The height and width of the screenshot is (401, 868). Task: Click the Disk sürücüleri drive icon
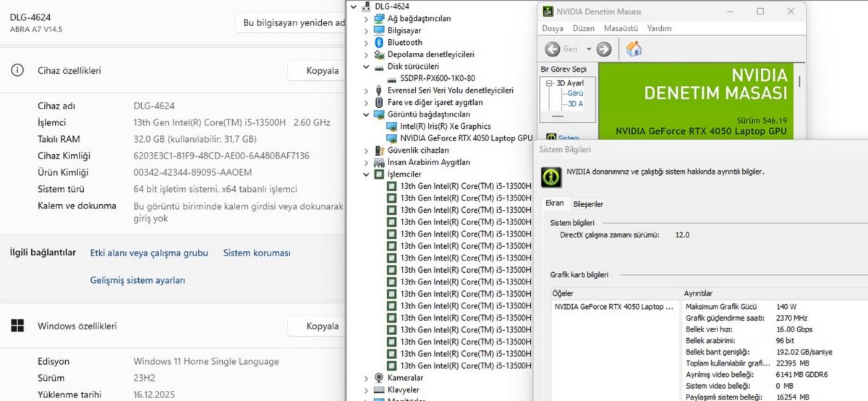[379, 67]
